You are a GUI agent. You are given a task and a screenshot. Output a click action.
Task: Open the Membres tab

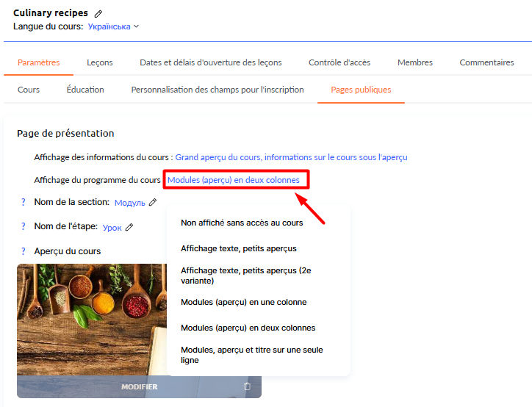[415, 62]
